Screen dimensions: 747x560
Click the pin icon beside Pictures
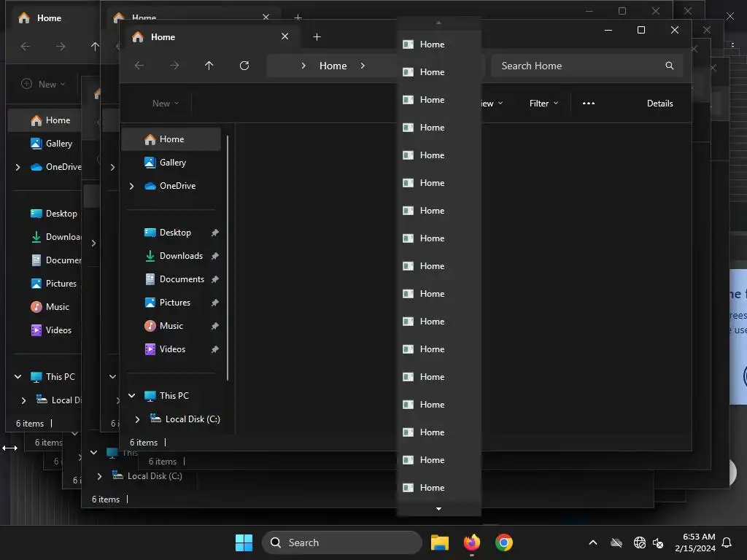pyautogui.click(x=215, y=303)
